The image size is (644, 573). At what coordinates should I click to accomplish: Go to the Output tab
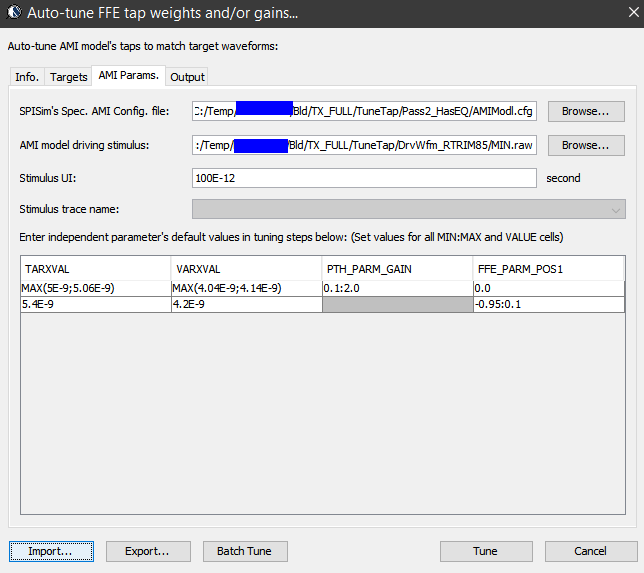187,77
